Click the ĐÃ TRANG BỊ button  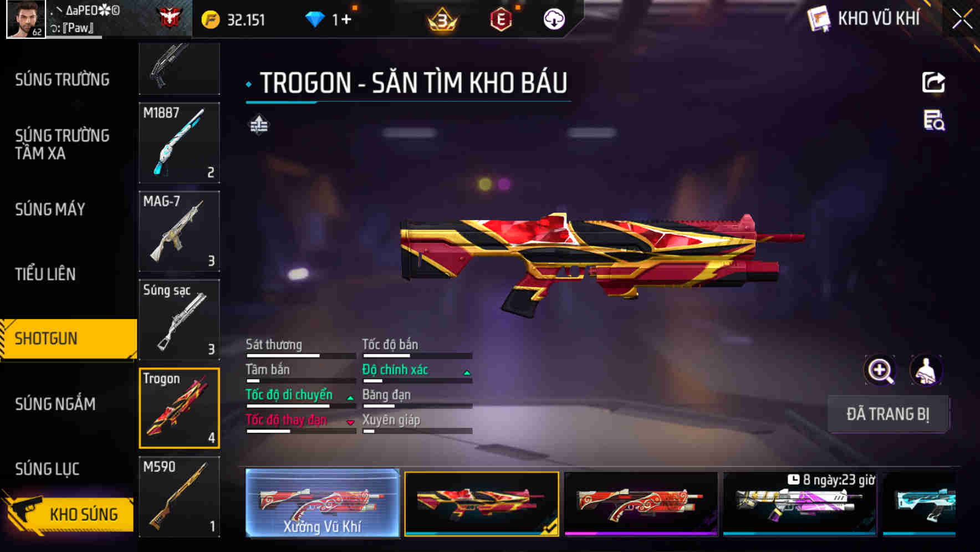pos(888,413)
